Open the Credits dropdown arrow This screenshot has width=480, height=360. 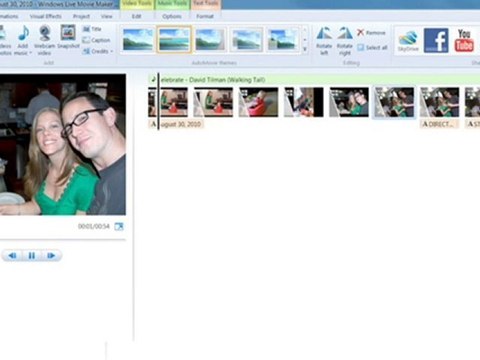pos(112,51)
